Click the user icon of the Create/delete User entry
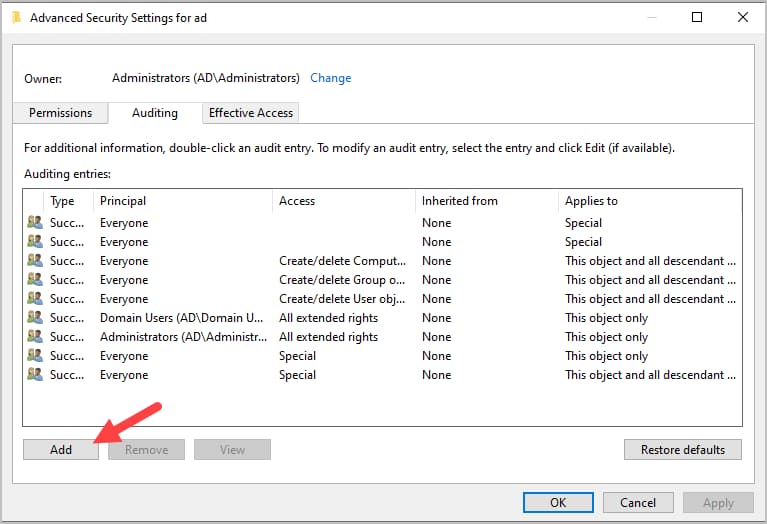Image resolution: width=767 pixels, height=524 pixels. (35, 299)
